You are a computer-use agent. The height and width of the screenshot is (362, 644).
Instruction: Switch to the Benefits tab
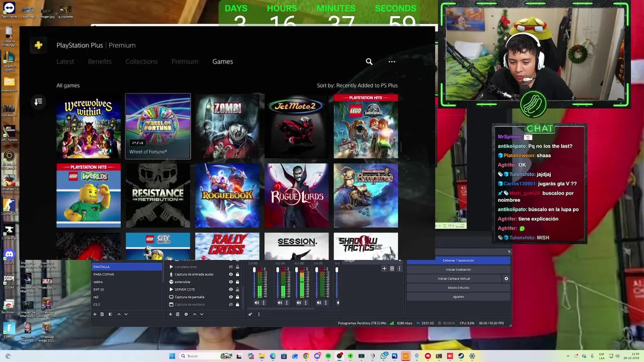[100, 61]
